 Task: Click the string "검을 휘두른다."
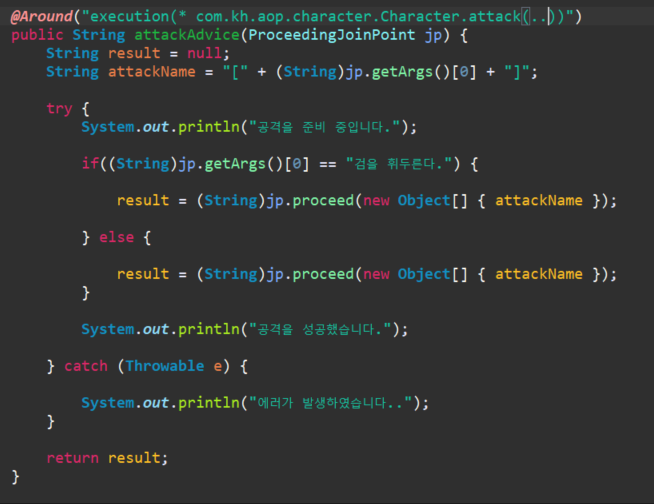pyautogui.click(x=400, y=164)
